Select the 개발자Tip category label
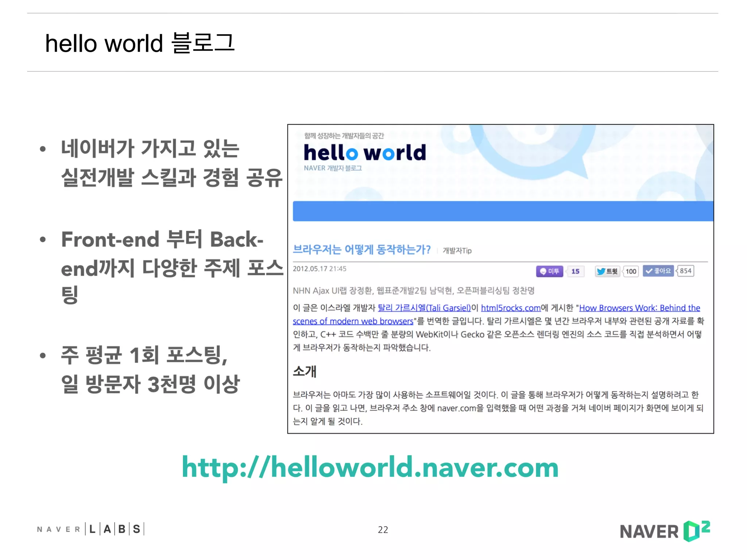Screen dimensions: 747x560 [x=457, y=250]
